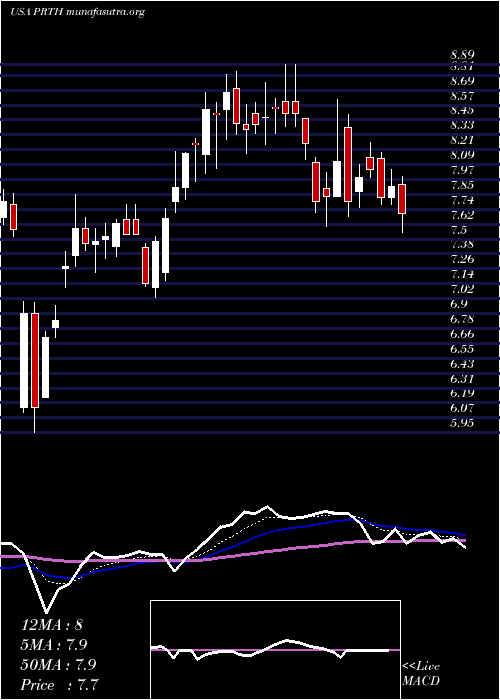Viewport: 500px width, 700px height.
Task: Click the 'Price : 7.7' readout
Action: 60,685
